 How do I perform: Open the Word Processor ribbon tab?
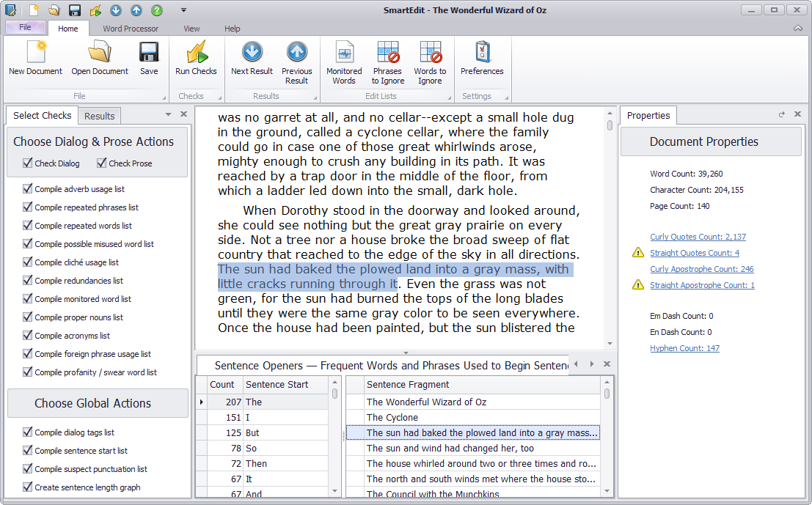131,29
